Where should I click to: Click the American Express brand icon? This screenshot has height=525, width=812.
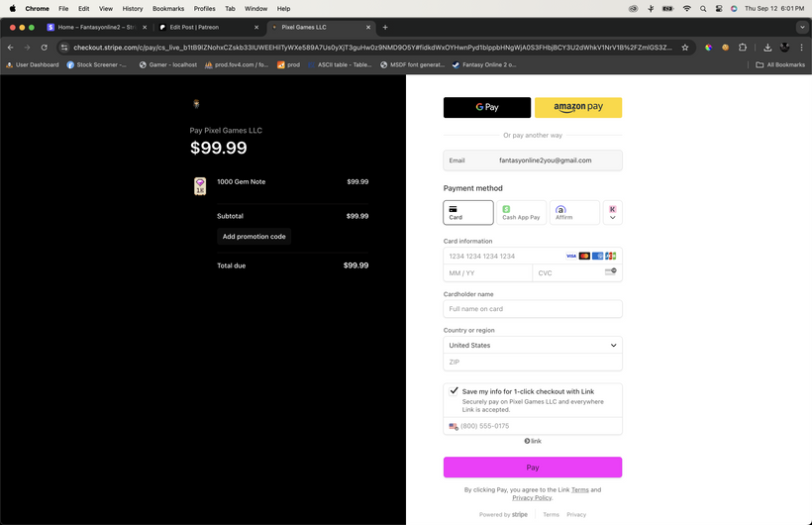(x=597, y=256)
